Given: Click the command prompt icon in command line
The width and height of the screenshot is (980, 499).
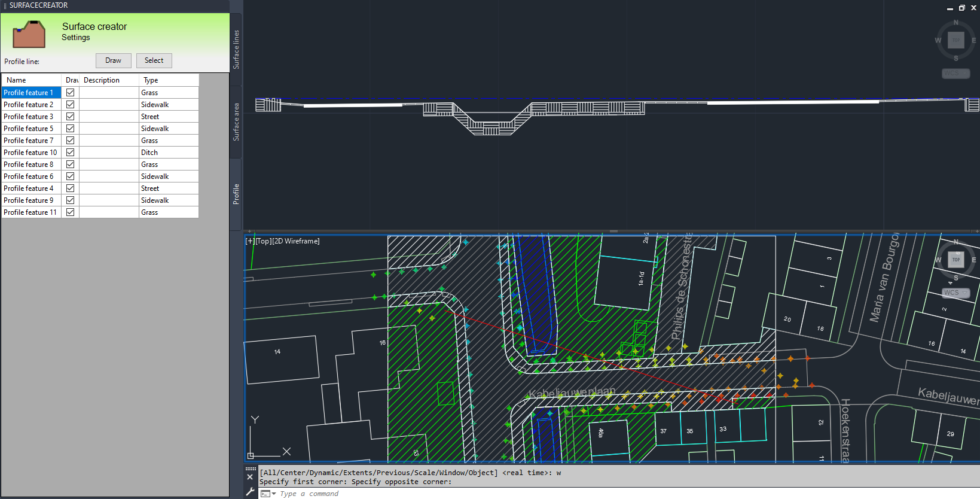Looking at the screenshot, I should point(265,494).
